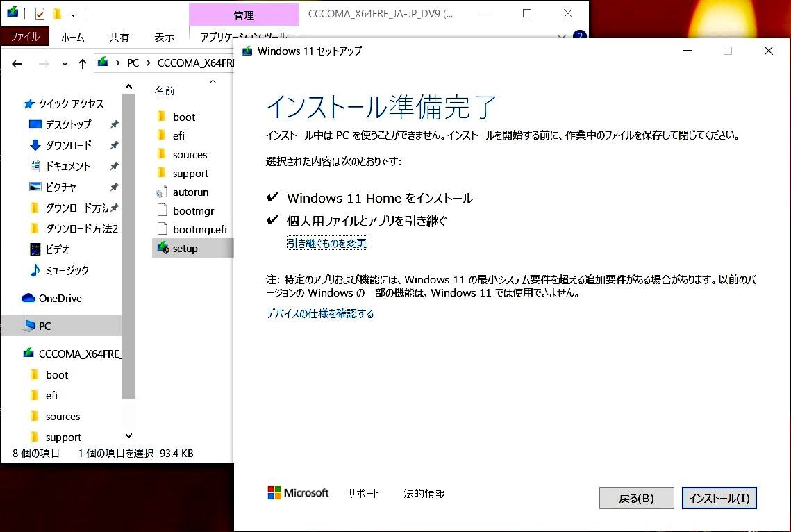This screenshot has height=532, width=791.
Task: Select the 管理 contextual tab
Action: point(244,15)
